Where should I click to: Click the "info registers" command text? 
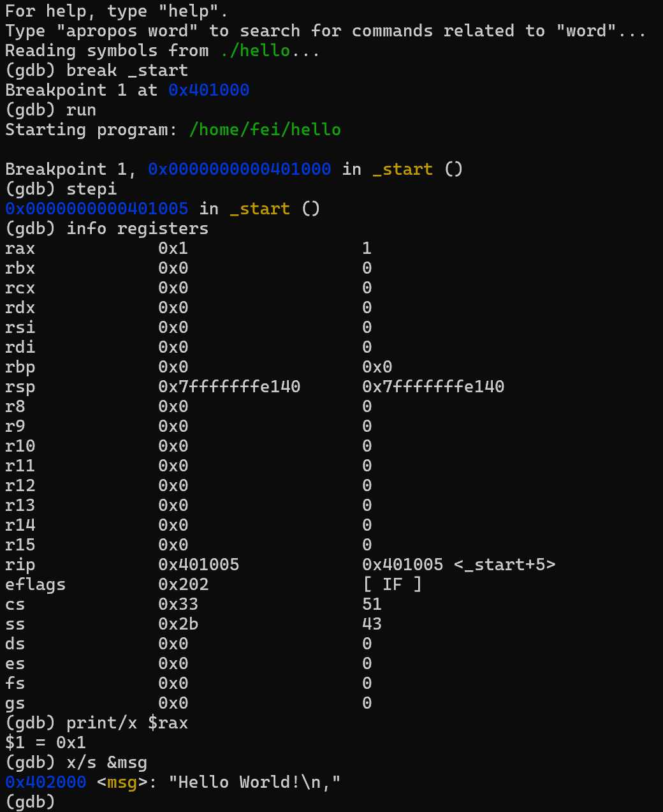point(137,228)
